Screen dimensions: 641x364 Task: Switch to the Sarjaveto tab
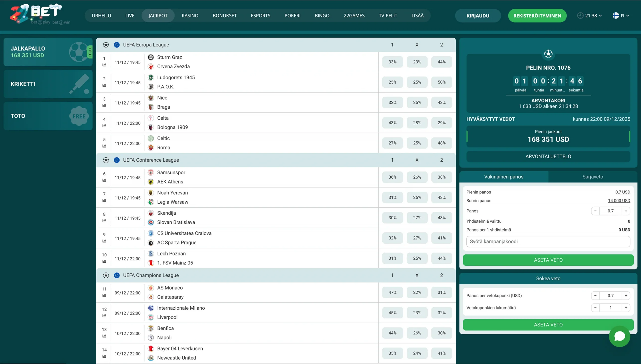point(592,177)
